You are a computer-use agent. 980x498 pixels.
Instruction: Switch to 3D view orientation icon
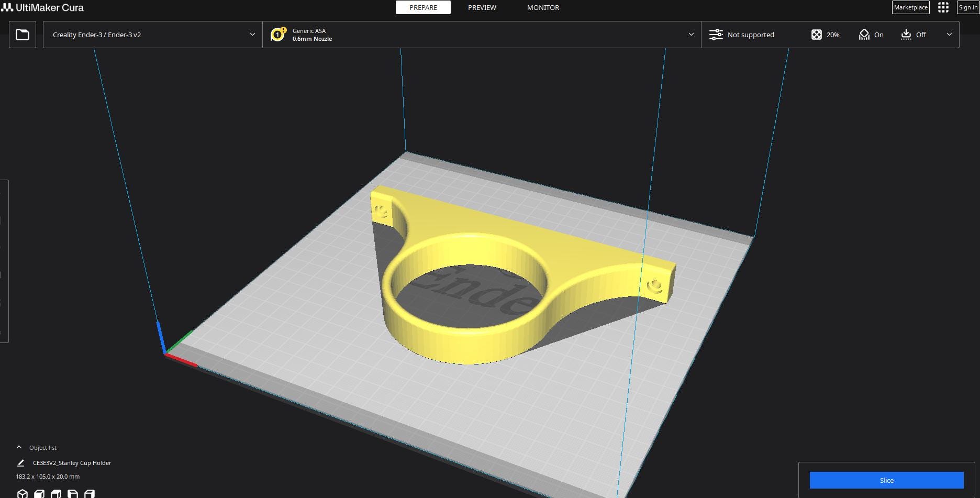[22, 493]
